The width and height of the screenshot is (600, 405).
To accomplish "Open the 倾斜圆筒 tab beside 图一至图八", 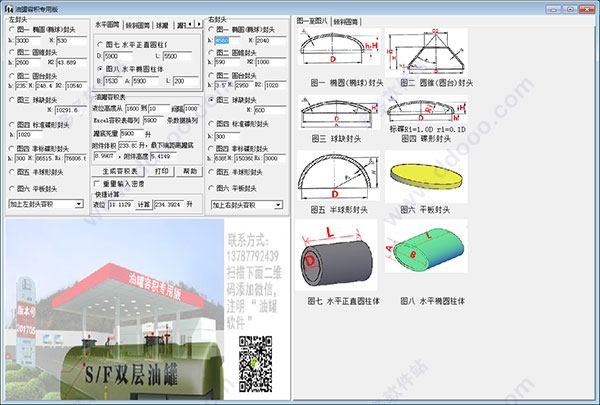I will coord(346,22).
